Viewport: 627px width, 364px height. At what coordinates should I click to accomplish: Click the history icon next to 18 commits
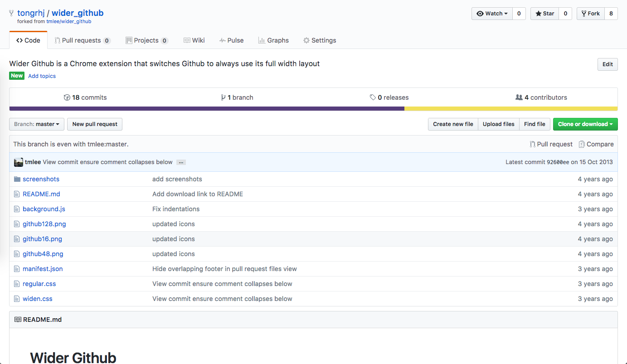(x=67, y=97)
